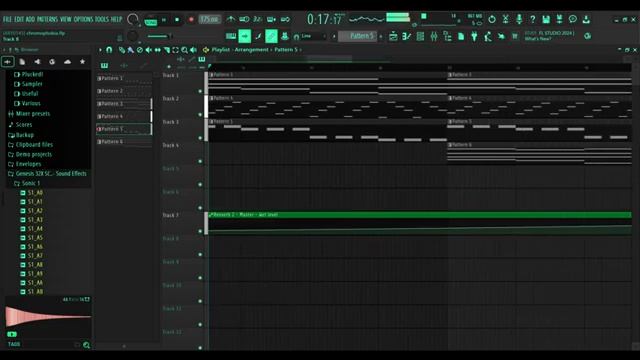Open the OPTIONS menu
Viewport: 640px width, 360px height.
pos(83,19)
